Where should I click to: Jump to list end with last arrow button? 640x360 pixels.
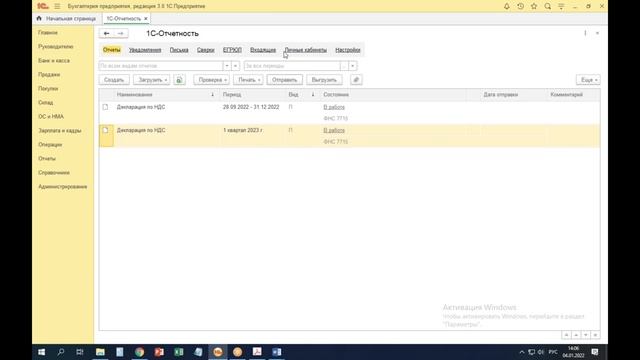[x=596, y=335]
